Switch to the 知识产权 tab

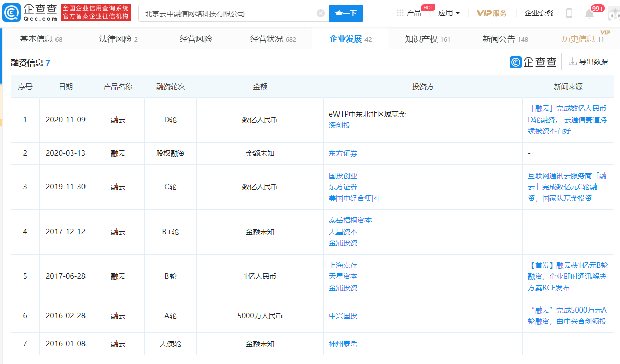(428, 39)
